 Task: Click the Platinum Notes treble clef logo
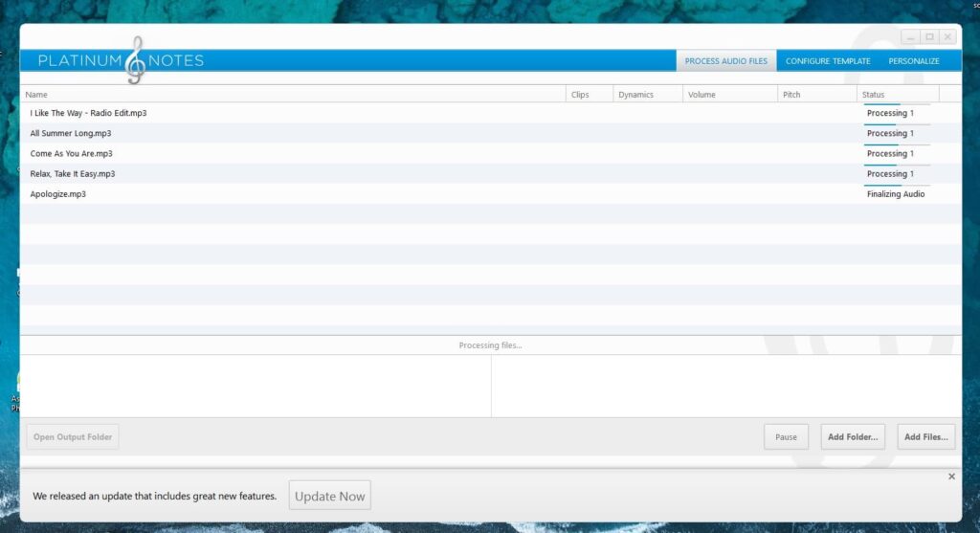tap(136, 60)
